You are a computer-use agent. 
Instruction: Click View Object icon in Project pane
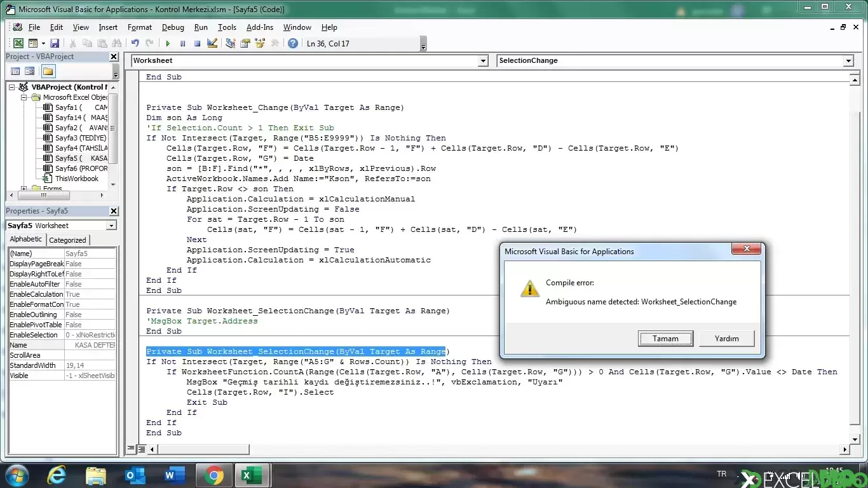point(30,71)
